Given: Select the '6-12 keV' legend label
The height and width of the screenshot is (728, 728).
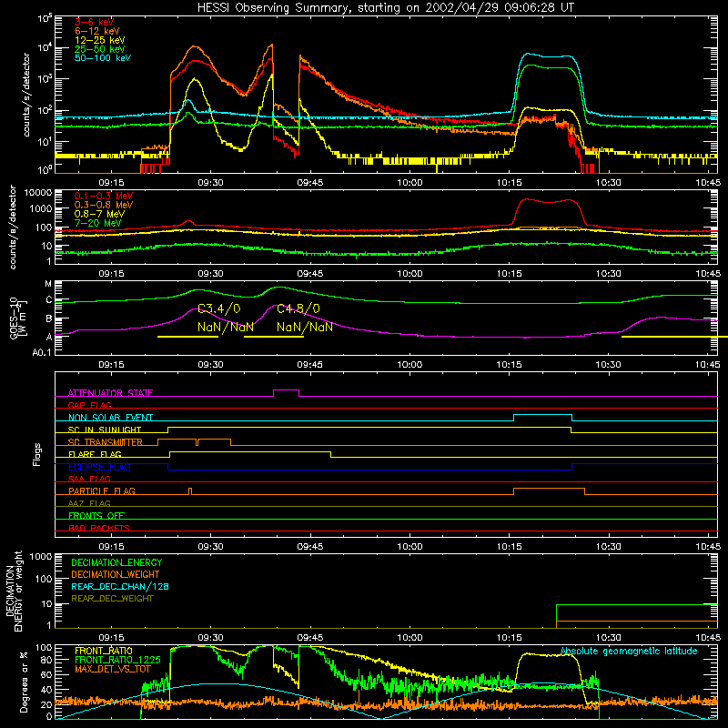Looking at the screenshot, I should pyautogui.click(x=97, y=31).
